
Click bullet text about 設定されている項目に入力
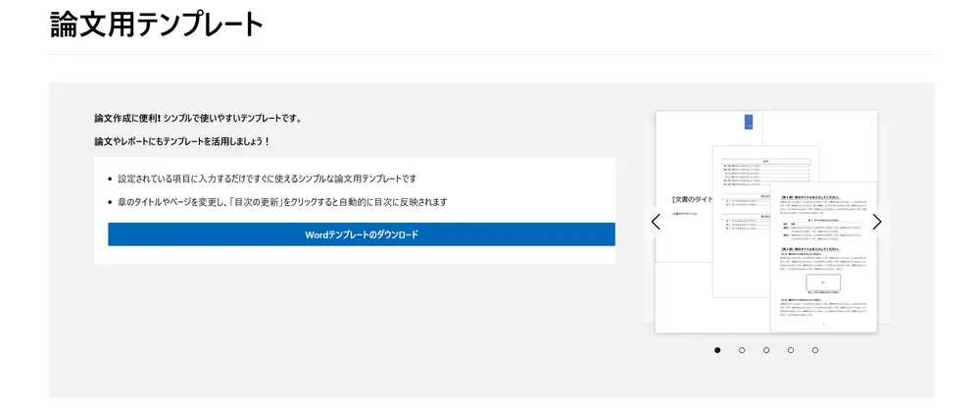[267, 179]
